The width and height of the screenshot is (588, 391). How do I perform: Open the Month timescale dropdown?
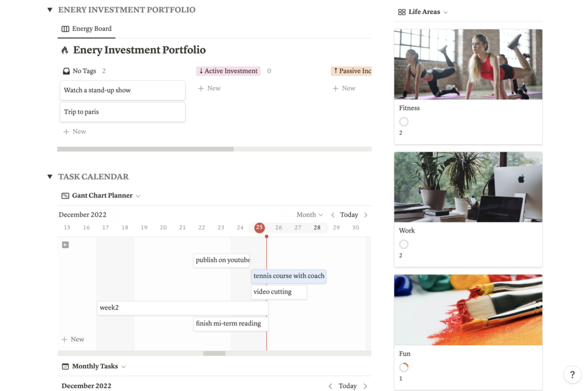point(310,215)
